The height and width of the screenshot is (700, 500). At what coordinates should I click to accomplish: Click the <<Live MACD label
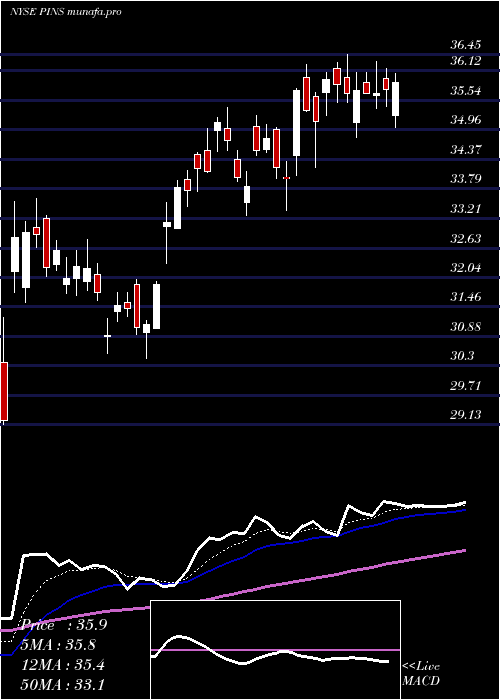[x=421, y=674]
